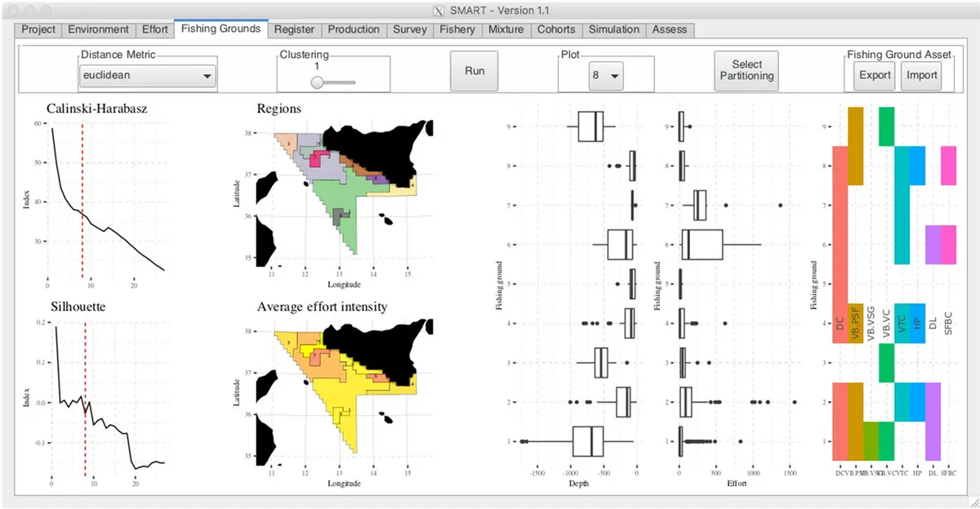
Task: Open the Assess tab
Action: [x=670, y=29]
